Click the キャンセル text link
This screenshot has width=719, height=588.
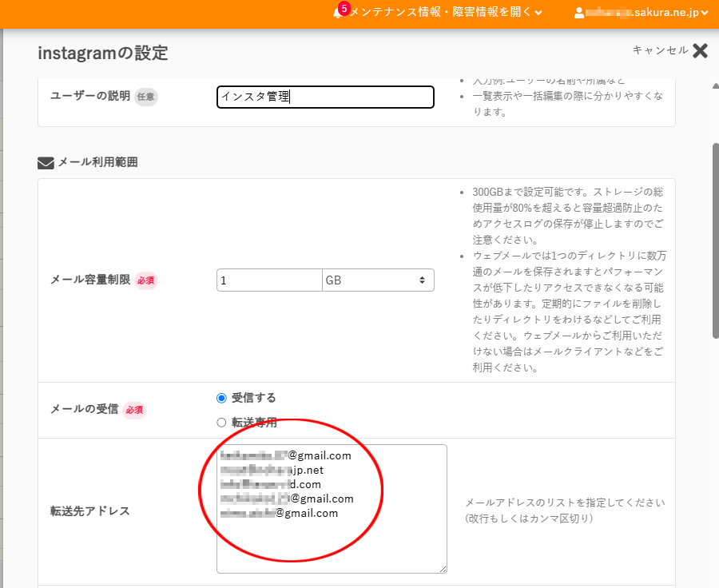[x=661, y=50]
